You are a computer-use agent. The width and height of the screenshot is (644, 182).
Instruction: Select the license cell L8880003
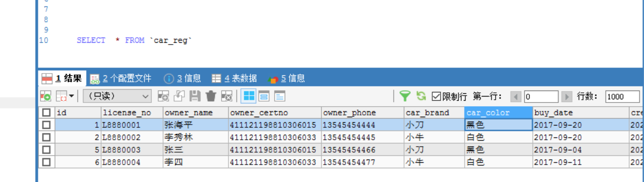pyautogui.click(x=132, y=150)
